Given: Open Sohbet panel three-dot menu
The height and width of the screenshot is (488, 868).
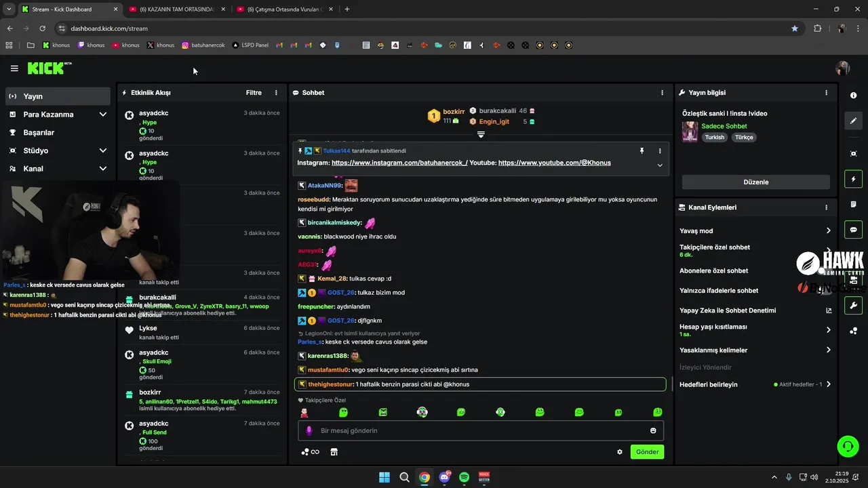Looking at the screenshot, I should point(663,93).
